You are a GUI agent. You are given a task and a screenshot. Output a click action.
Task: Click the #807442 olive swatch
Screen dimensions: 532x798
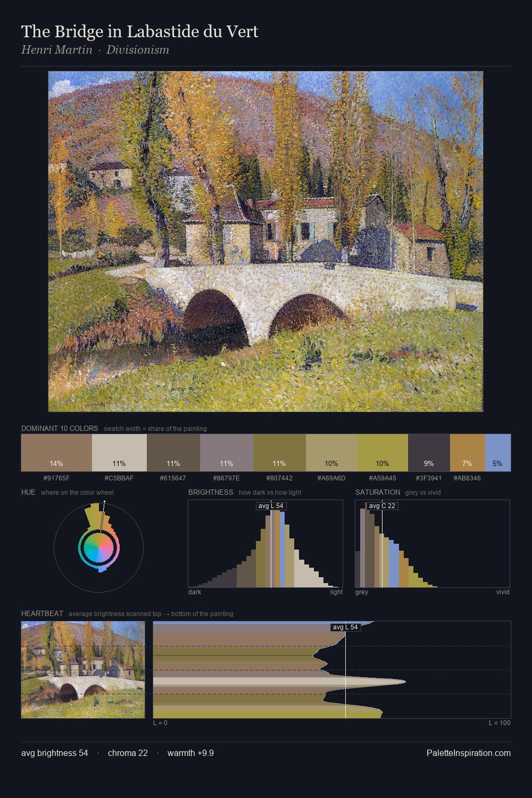click(279, 453)
